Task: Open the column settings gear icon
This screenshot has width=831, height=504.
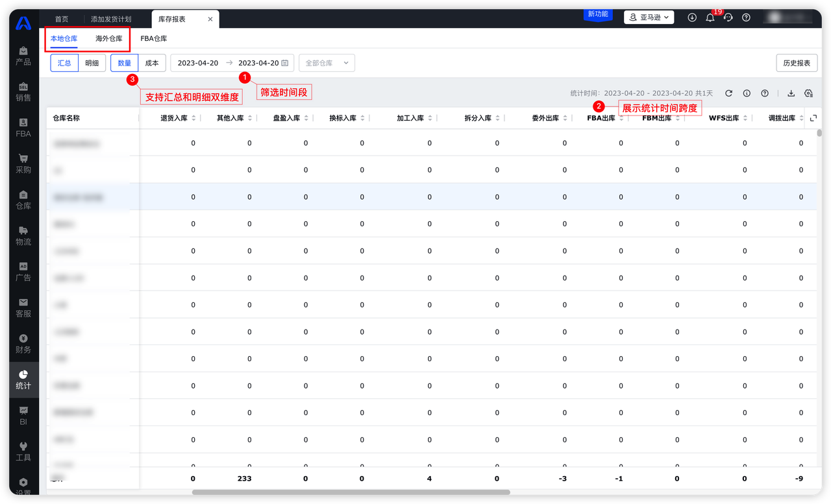Action: tap(809, 93)
